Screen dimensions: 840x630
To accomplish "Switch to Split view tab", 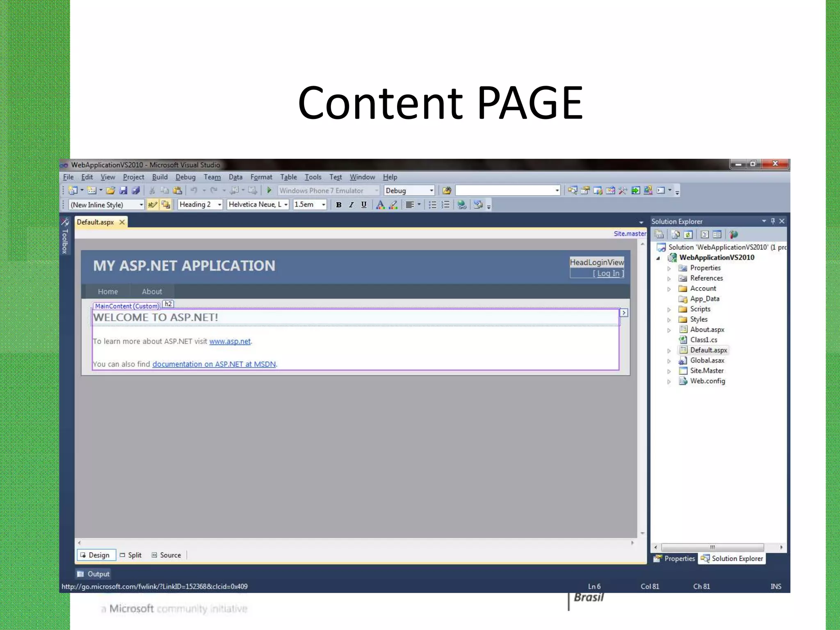I will (x=130, y=555).
